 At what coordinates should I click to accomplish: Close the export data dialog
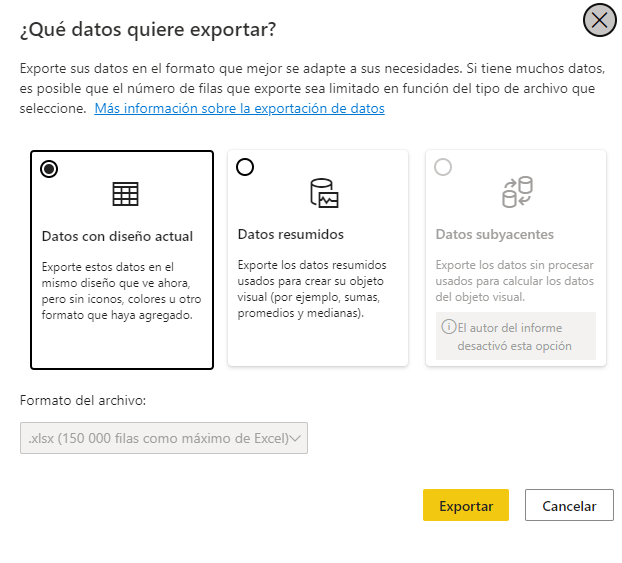pyautogui.click(x=599, y=20)
